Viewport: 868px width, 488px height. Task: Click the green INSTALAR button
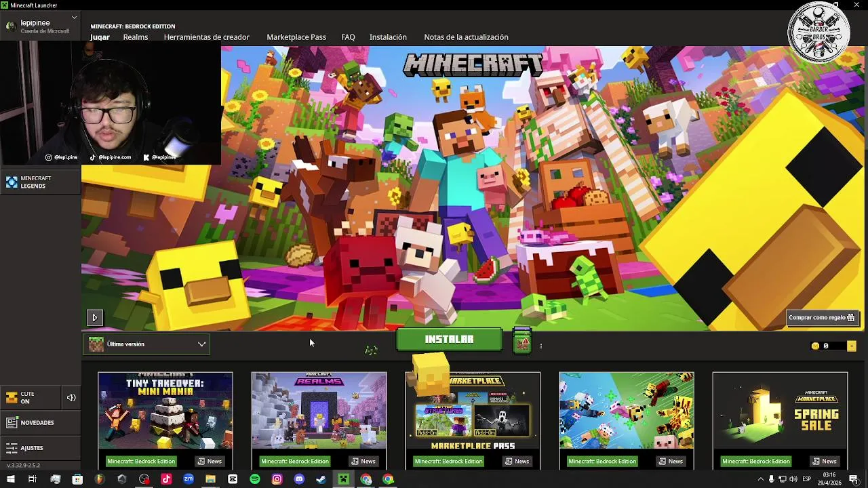449,340
